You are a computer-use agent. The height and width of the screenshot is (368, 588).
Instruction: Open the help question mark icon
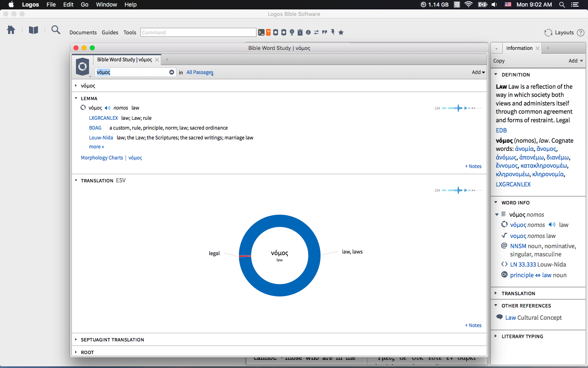[x=580, y=33]
